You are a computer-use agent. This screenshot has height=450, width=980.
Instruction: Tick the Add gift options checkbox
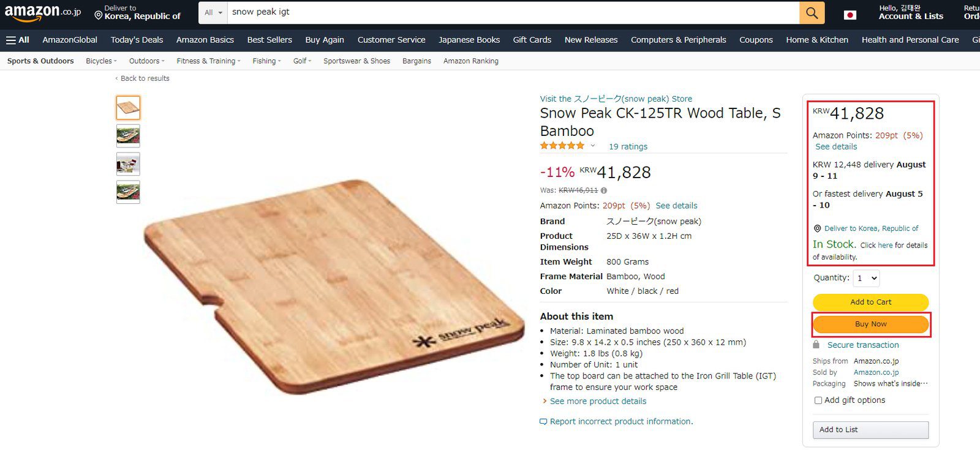pos(818,400)
